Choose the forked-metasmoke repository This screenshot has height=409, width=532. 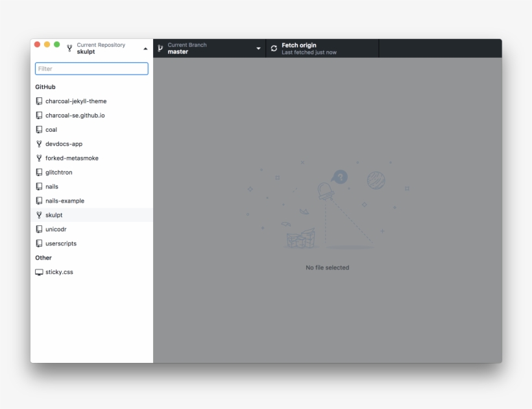(x=91, y=158)
